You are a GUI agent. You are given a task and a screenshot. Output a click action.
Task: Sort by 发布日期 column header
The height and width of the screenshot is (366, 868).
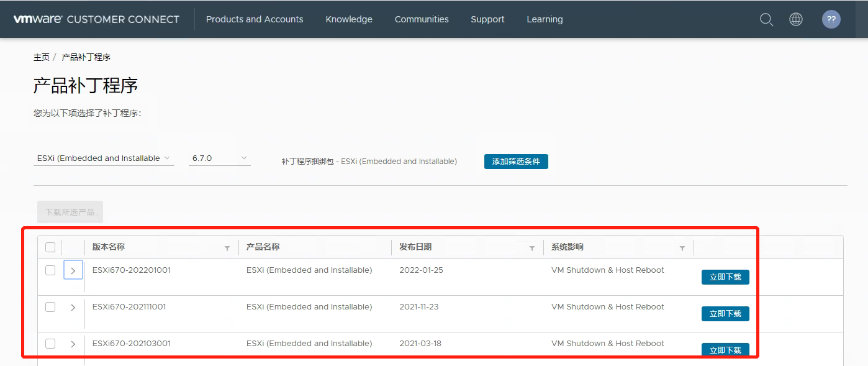[415, 247]
